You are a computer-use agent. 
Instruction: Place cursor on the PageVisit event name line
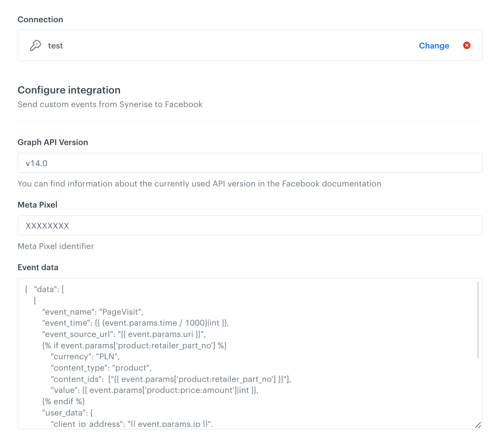[92, 312]
